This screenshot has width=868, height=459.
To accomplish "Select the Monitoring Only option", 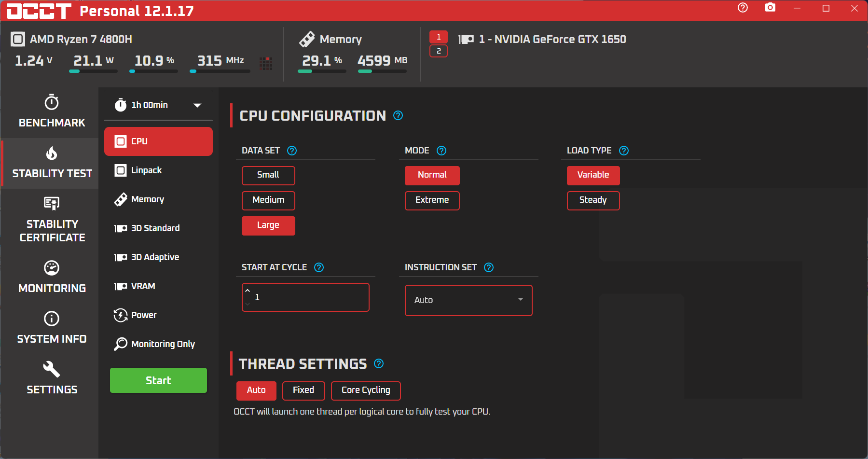I will pyautogui.click(x=158, y=344).
